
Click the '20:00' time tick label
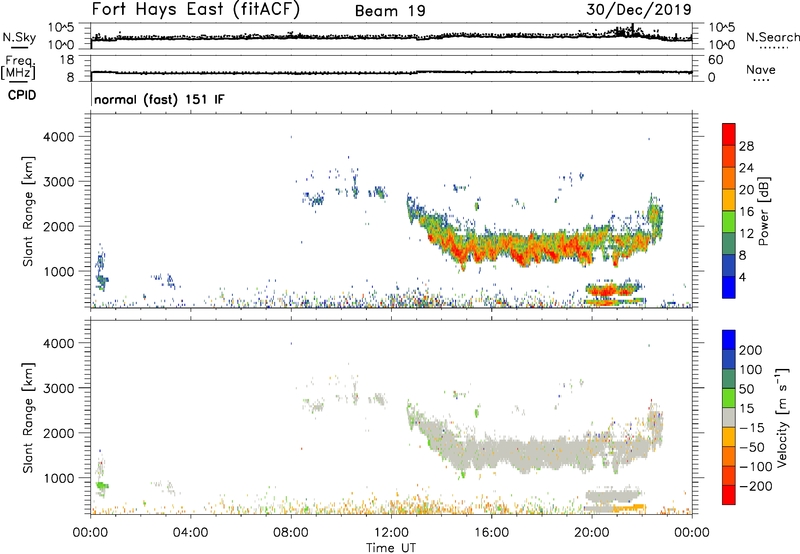[592, 533]
